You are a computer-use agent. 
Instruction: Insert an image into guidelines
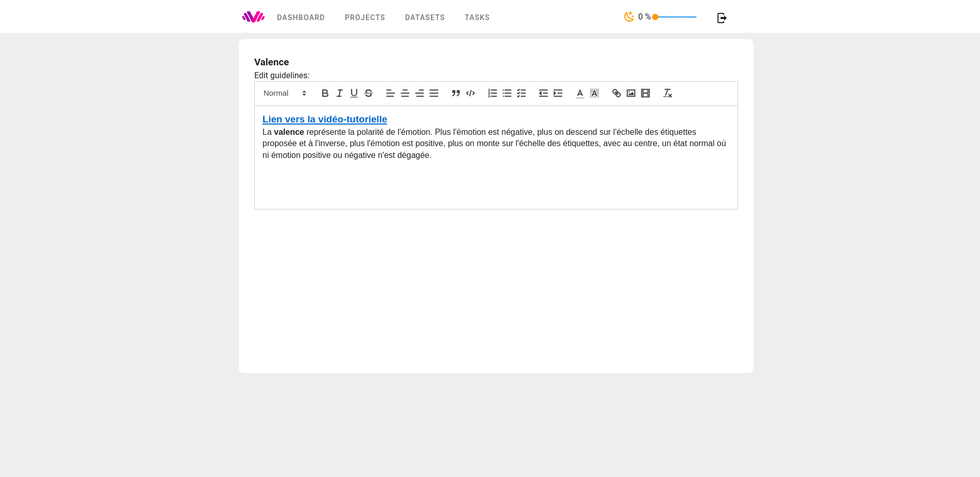pos(631,93)
